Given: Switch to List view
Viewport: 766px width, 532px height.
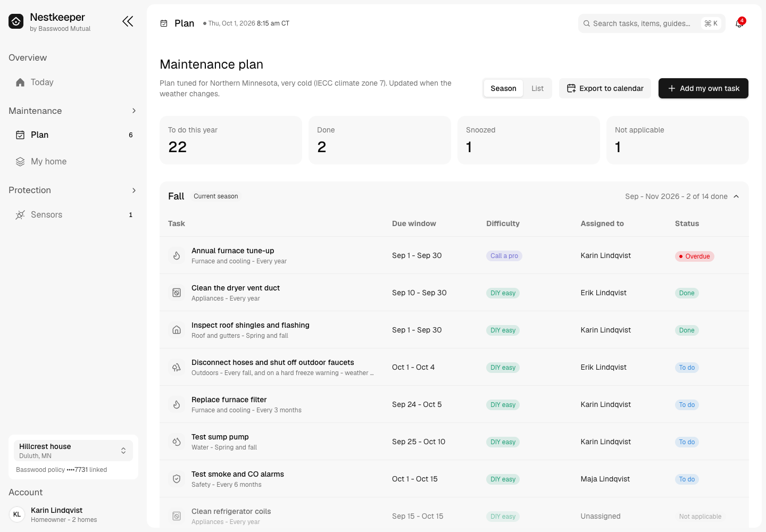Looking at the screenshot, I should [537, 88].
